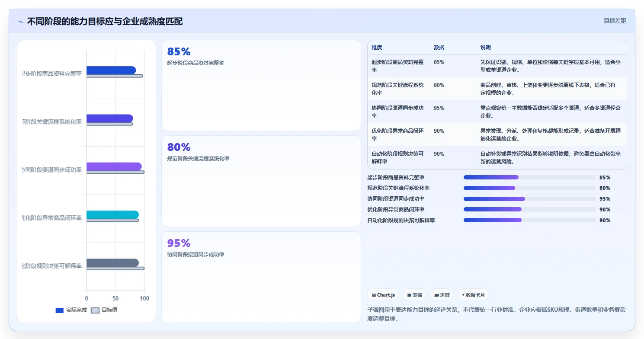Click the description starting with 先保证识别
Viewport: 644px width, 339px height.
click(x=551, y=66)
